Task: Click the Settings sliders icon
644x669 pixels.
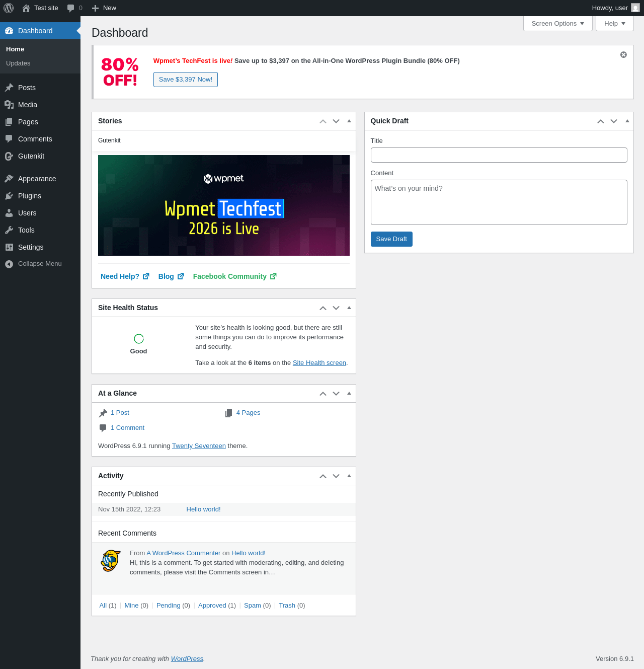Action: click(9, 247)
